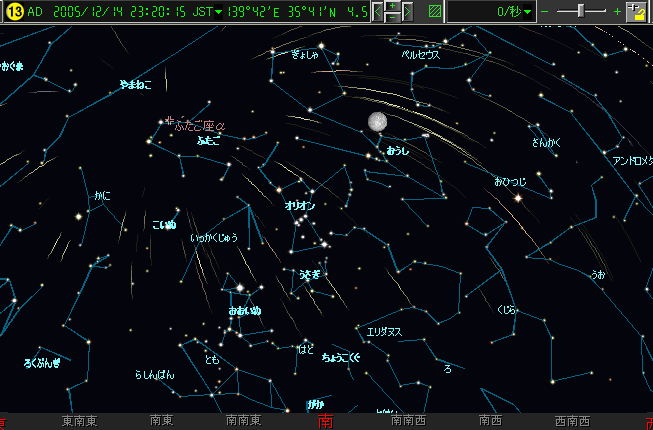Click the Moon in the sky chart

click(x=377, y=121)
